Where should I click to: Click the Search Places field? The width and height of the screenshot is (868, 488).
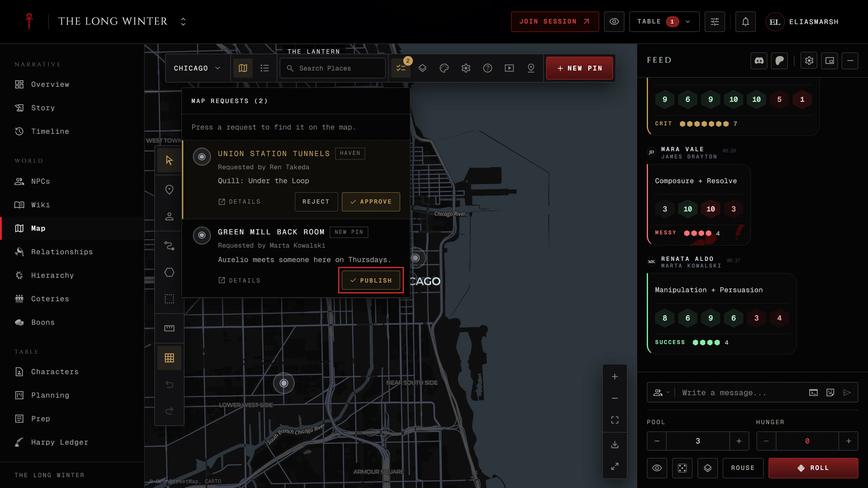click(x=332, y=68)
